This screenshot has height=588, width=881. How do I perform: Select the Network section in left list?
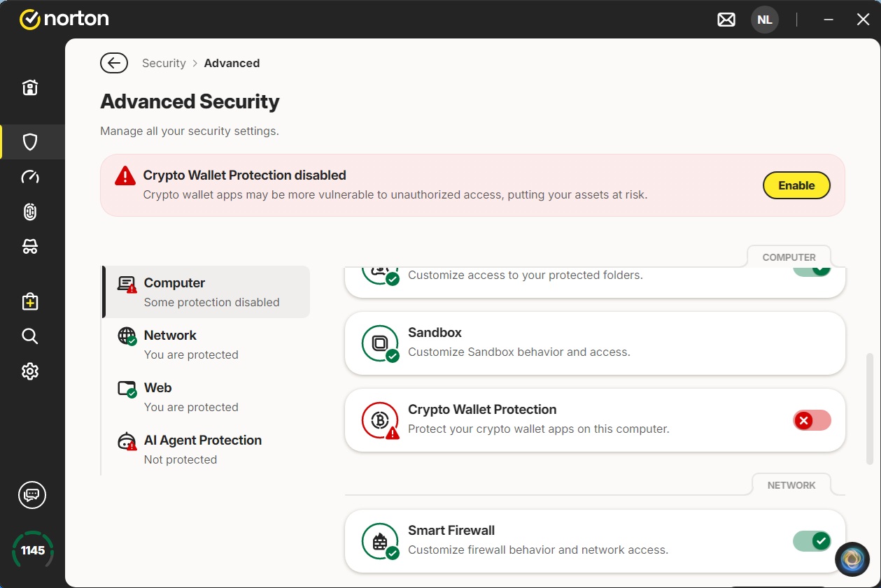coord(206,344)
